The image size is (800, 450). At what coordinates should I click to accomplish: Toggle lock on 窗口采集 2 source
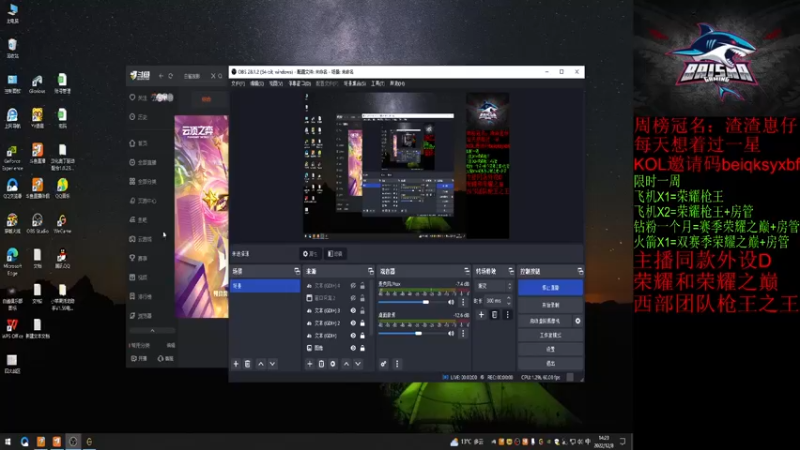362,298
